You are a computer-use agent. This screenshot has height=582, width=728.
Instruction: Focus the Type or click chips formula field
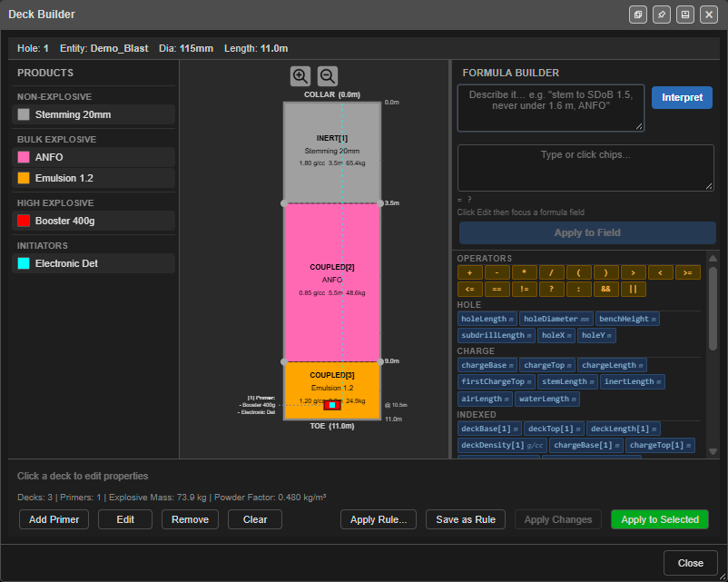pyautogui.click(x=585, y=168)
